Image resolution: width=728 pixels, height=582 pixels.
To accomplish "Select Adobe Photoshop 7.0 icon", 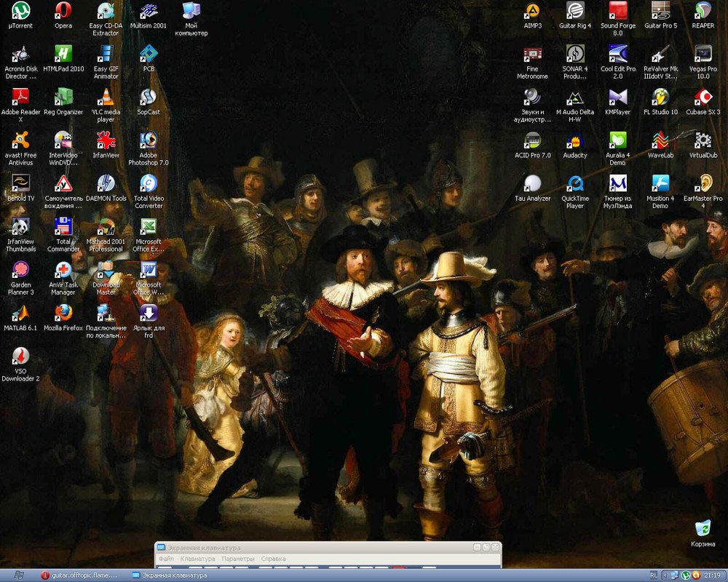I will (149, 148).
